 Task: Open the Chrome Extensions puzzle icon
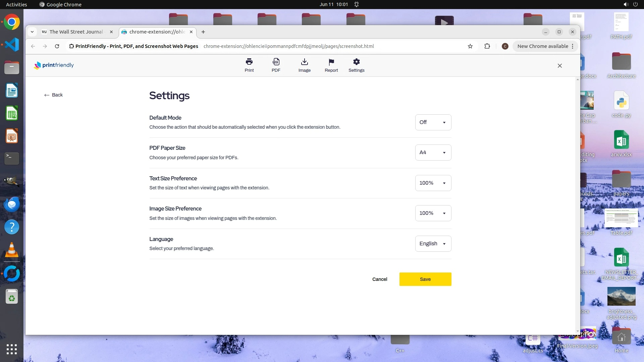487,46
